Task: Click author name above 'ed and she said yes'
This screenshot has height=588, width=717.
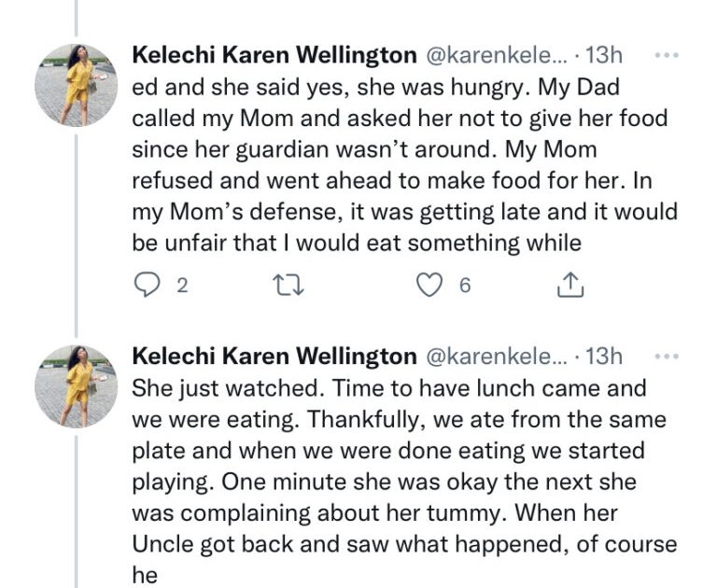Action: point(274,57)
